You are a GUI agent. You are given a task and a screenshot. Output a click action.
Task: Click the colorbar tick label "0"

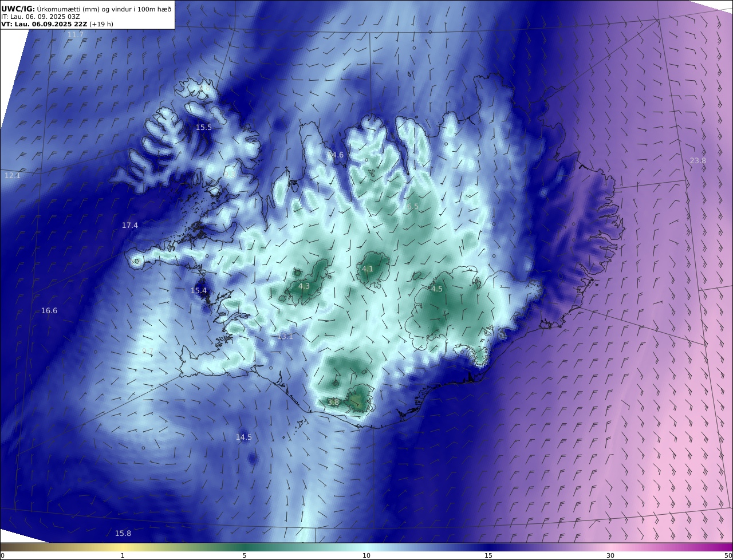[2, 555]
